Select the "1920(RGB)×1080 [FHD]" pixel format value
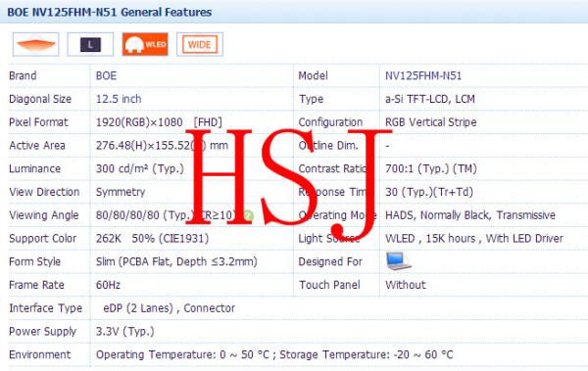This screenshot has height=371, width=588. pyautogui.click(x=159, y=122)
